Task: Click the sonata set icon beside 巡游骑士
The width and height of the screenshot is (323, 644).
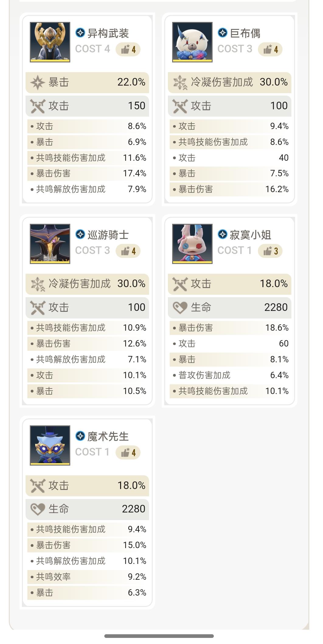Action: pos(80,234)
